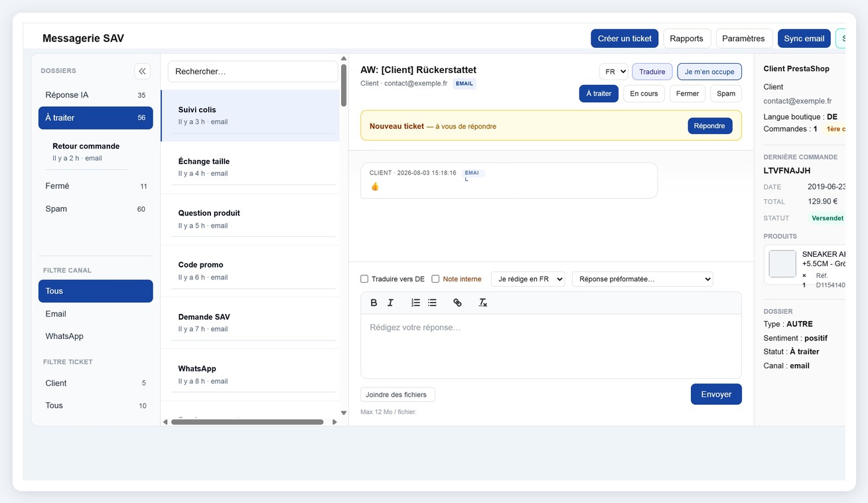
Task: Set ticket status to En cours
Action: click(644, 94)
